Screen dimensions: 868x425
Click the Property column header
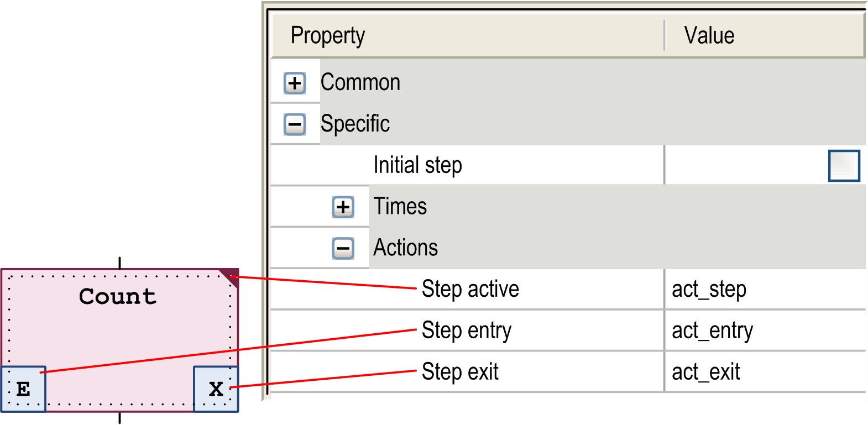[x=328, y=35]
